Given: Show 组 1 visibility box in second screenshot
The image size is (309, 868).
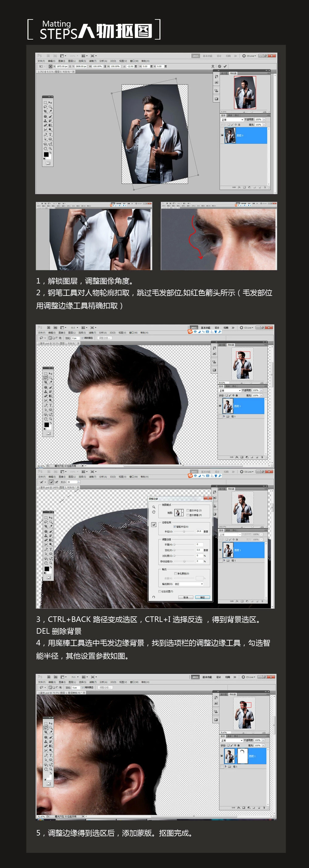Looking at the screenshot, I should [x=220, y=416].
